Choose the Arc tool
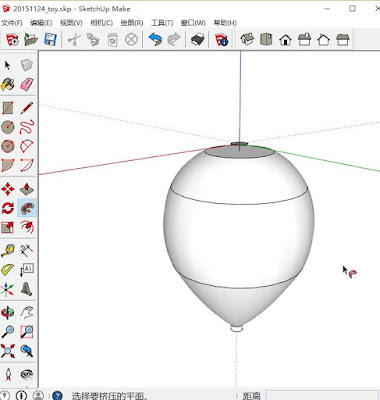This screenshot has height=400, width=380. pyautogui.click(x=27, y=146)
